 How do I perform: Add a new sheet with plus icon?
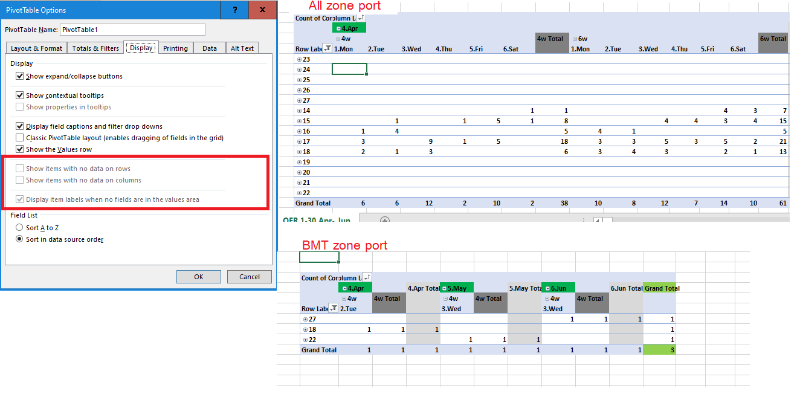[x=385, y=220]
